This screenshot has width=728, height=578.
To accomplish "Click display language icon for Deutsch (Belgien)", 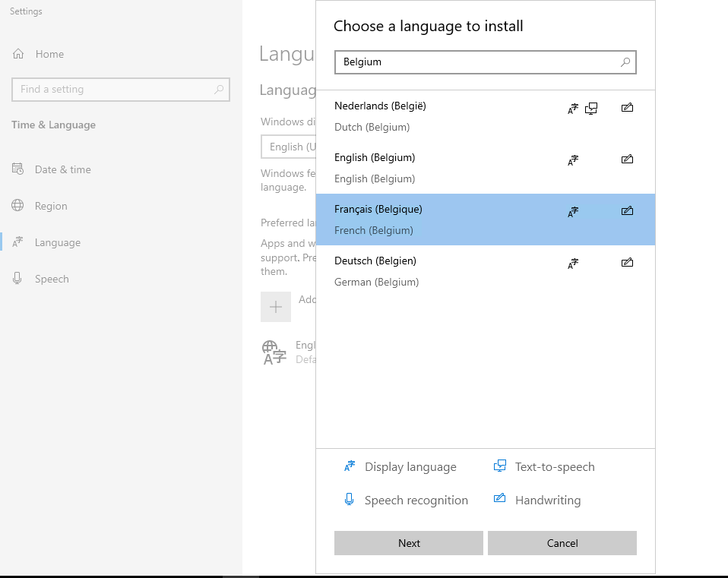I will pos(573,264).
